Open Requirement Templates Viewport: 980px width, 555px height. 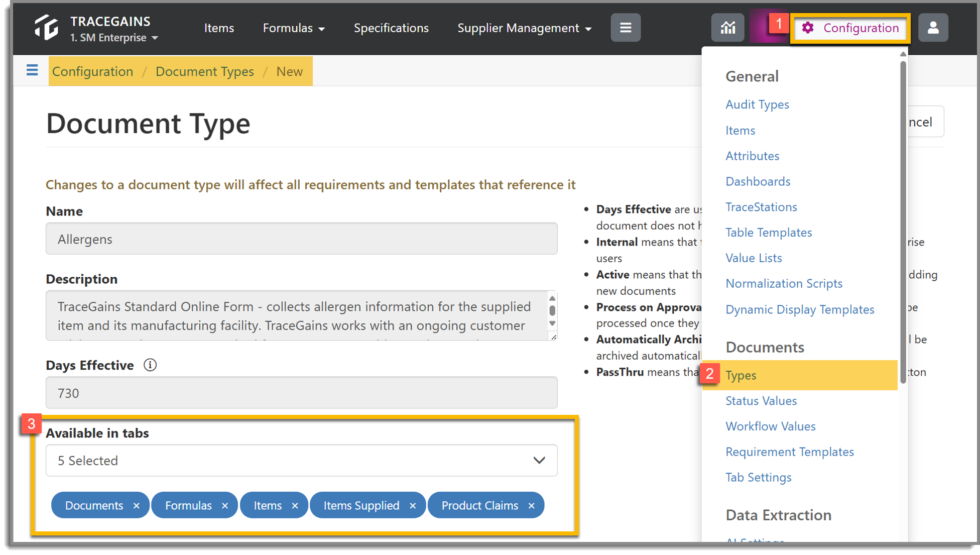pos(790,452)
